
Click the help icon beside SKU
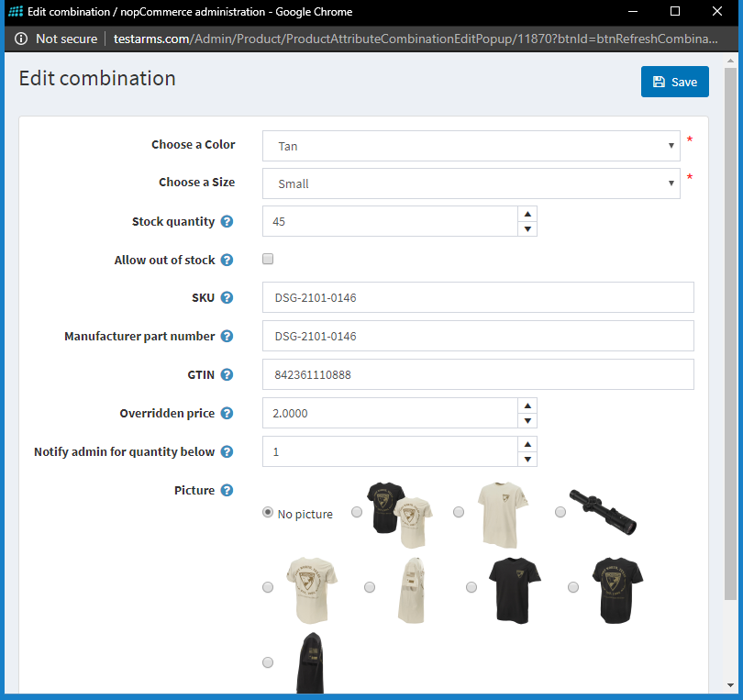click(227, 296)
